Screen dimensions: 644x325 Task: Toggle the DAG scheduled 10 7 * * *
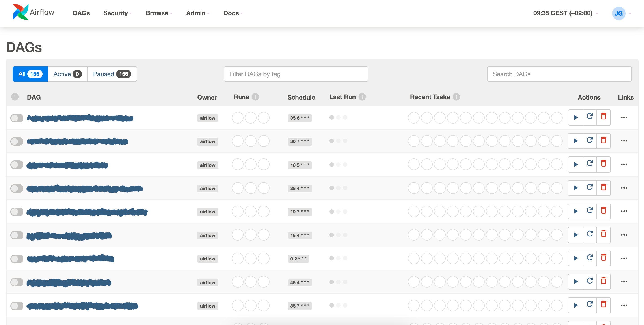[17, 212]
